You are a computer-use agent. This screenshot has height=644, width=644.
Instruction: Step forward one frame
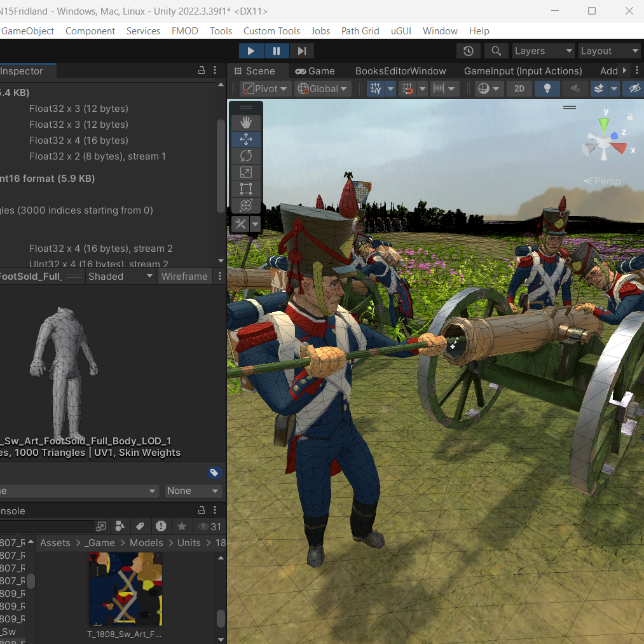click(302, 51)
